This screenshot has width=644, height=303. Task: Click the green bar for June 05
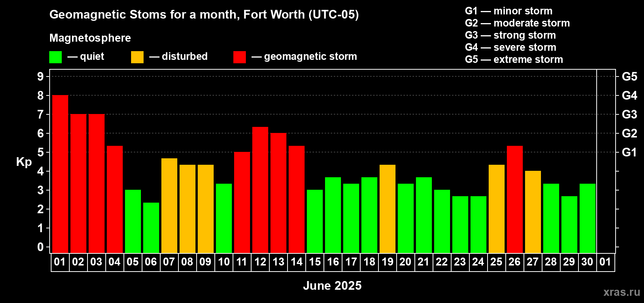tap(133, 221)
